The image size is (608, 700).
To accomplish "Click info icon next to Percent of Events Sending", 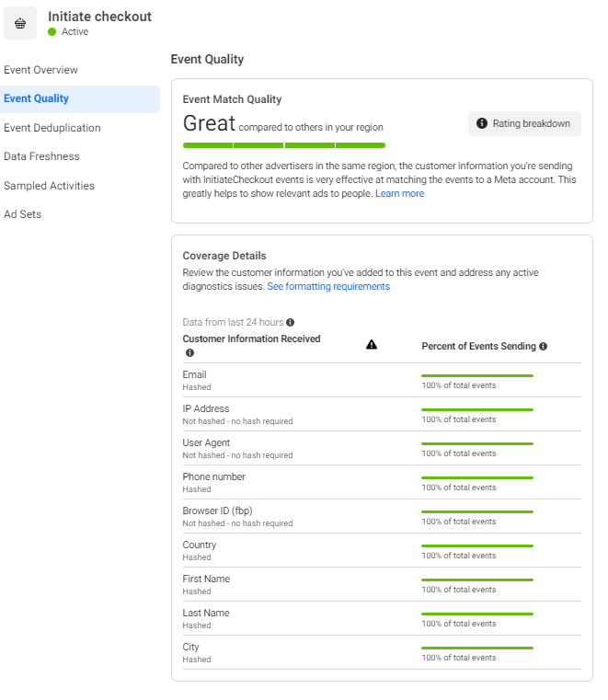I will [x=544, y=346].
